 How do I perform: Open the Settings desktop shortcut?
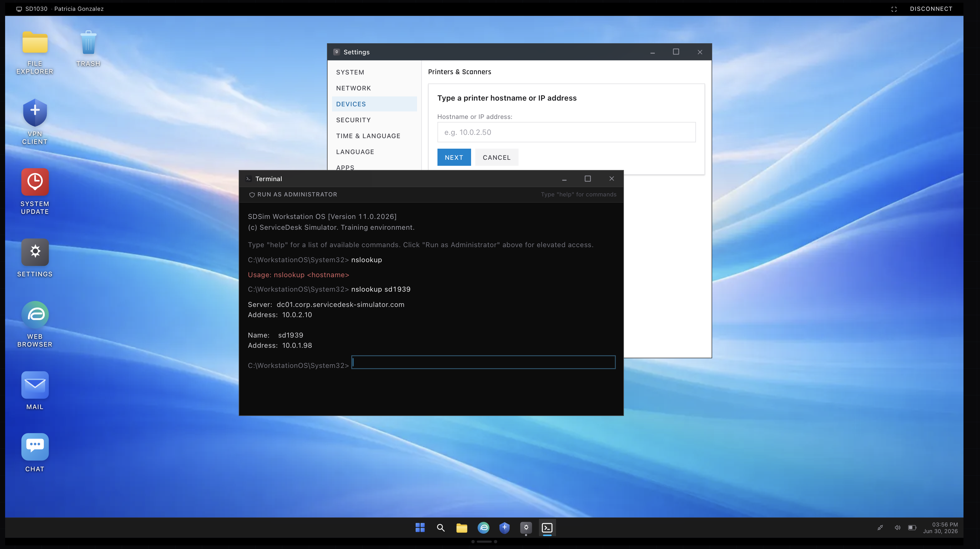(35, 258)
